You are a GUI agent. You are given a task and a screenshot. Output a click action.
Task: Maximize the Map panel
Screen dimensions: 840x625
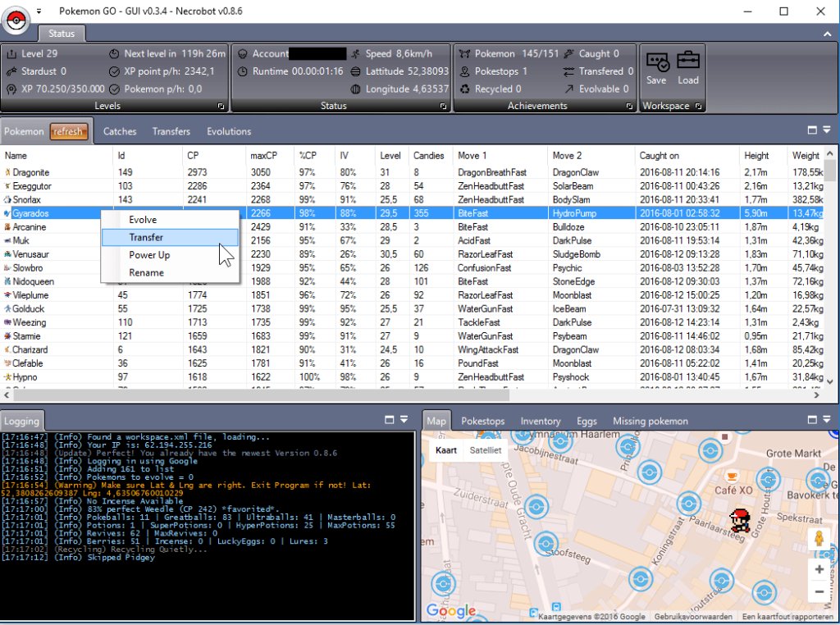pos(812,420)
